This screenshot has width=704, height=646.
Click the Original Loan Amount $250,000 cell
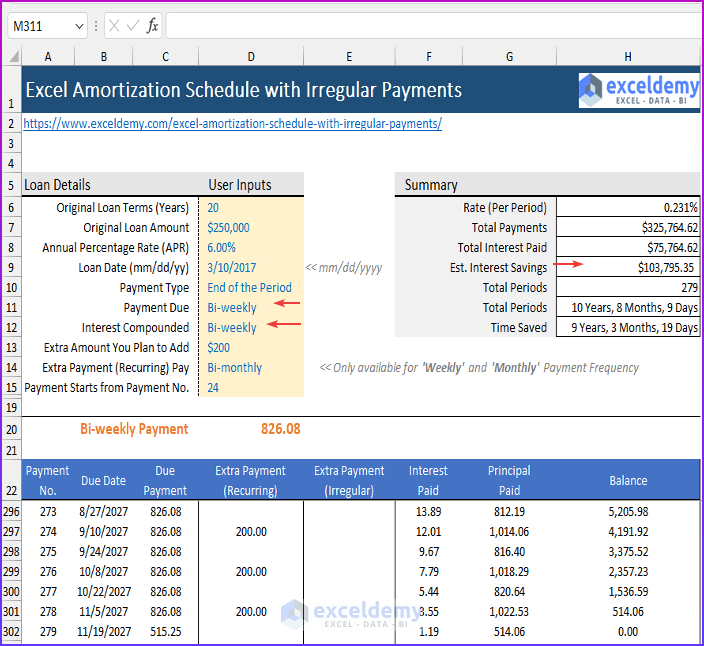[x=250, y=228]
